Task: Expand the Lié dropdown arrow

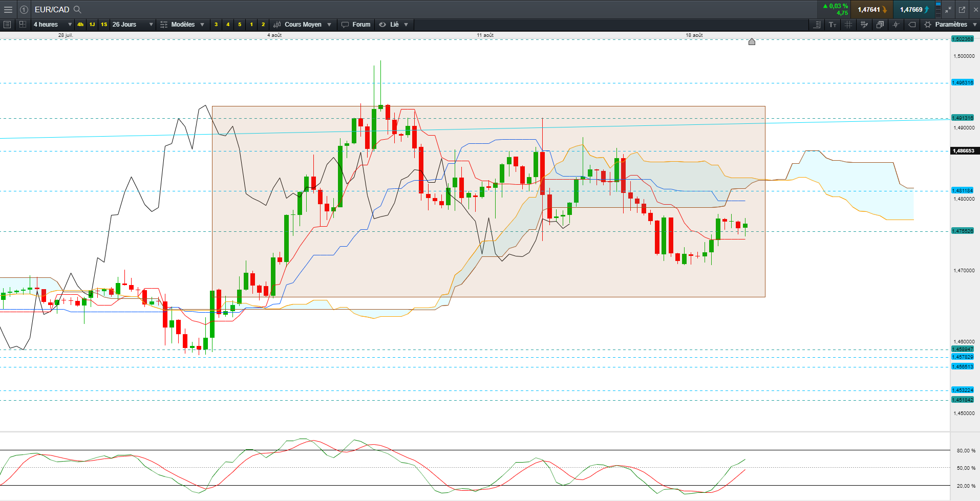Action: [x=406, y=25]
